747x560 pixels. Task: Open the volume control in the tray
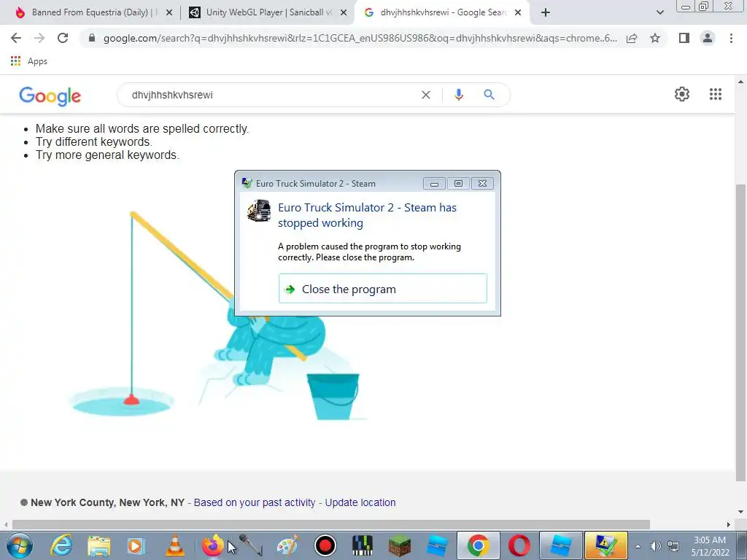[x=656, y=546]
